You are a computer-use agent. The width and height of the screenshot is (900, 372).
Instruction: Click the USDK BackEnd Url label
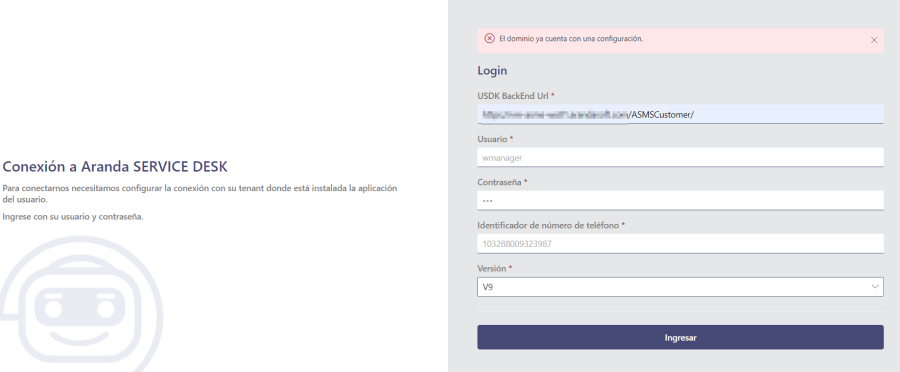pos(516,96)
